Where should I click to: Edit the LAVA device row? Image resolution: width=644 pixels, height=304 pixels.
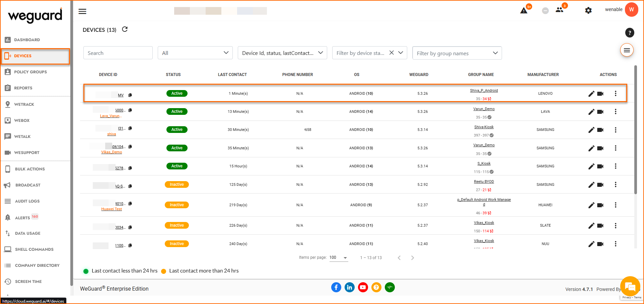coord(591,112)
